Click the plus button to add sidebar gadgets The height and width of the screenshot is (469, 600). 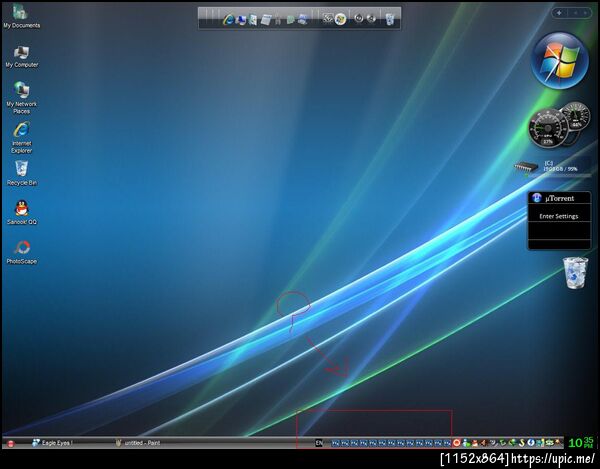click(x=559, y=13)
